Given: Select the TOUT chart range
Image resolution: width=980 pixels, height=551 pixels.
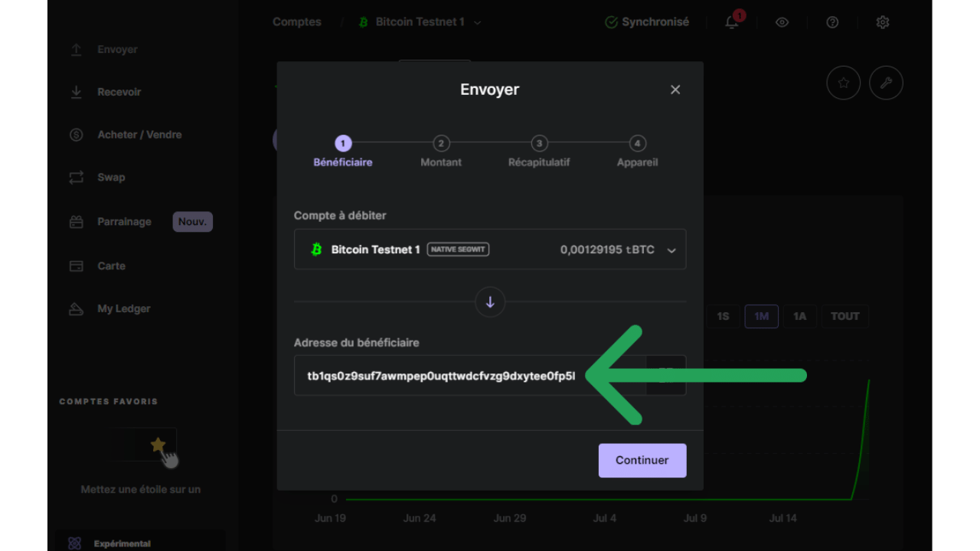Looking at the screenshot, I should (x=845, y=316).
